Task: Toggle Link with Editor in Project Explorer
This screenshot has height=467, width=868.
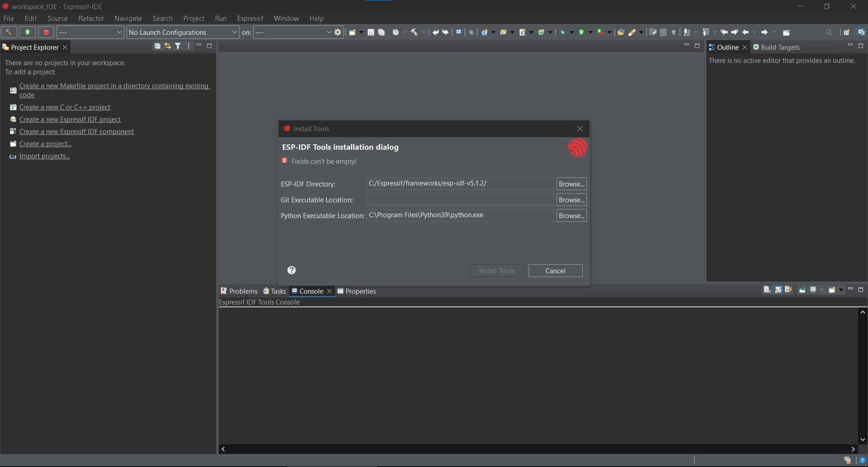Action: pyautogui.click(x=168, y=46)
